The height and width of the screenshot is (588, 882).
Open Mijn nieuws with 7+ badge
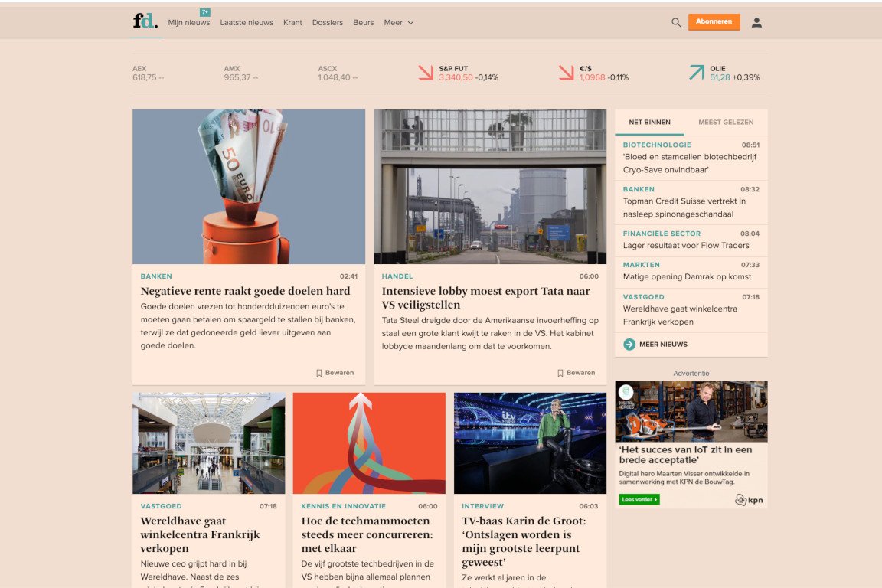pyautogui.click(x=189, y=23)
